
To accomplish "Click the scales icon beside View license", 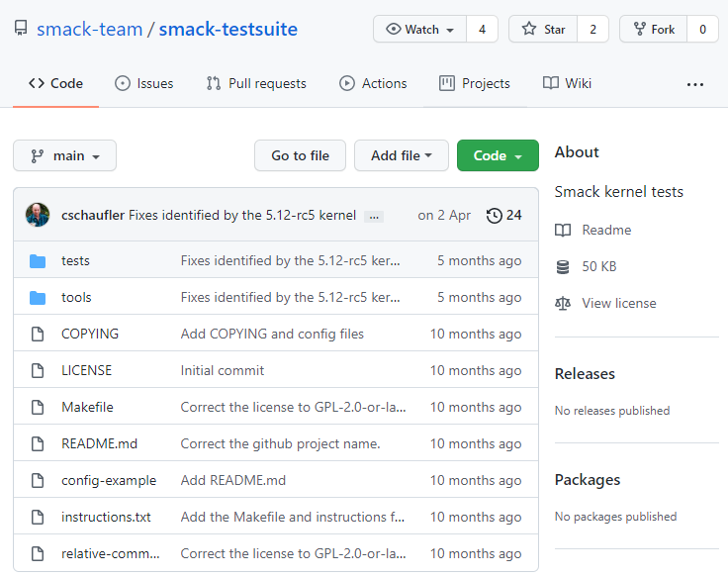I will tap(563, 304).
